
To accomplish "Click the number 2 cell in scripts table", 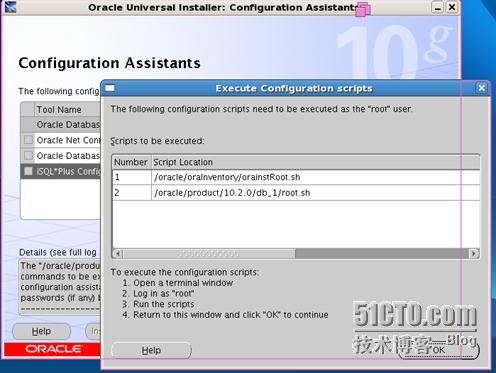I will [x=132, y=193].
